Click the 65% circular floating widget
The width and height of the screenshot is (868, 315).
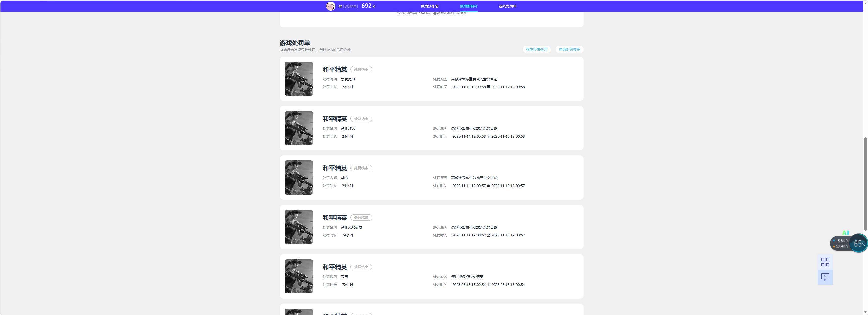point(858,244)
